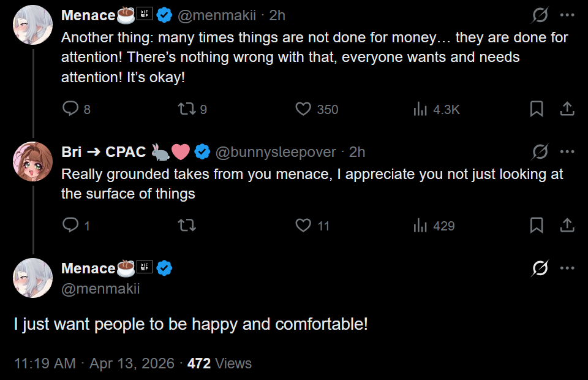Share Bri's reply tweet
Viewport: 588px width, 380px height.
567,226
